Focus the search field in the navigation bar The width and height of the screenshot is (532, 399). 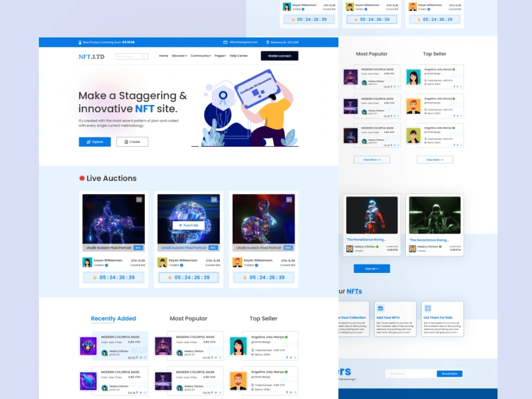click(132, 56)
